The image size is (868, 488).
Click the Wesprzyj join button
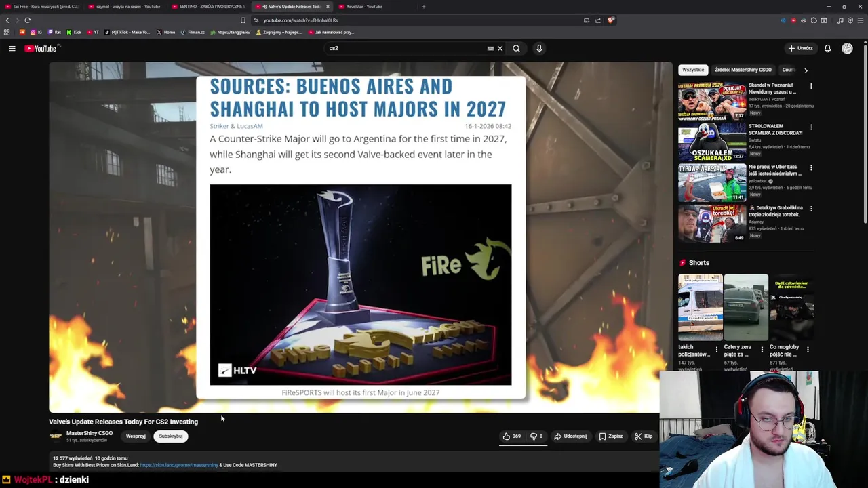coord(136,436)
